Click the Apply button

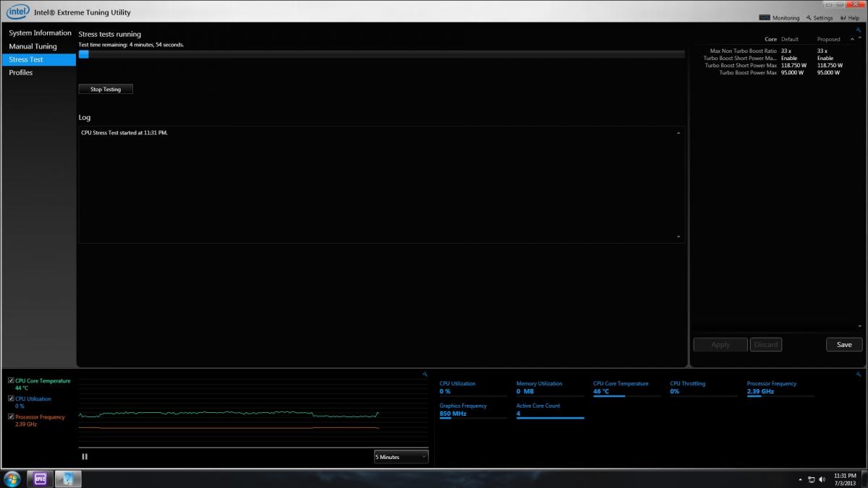[720, 345]
